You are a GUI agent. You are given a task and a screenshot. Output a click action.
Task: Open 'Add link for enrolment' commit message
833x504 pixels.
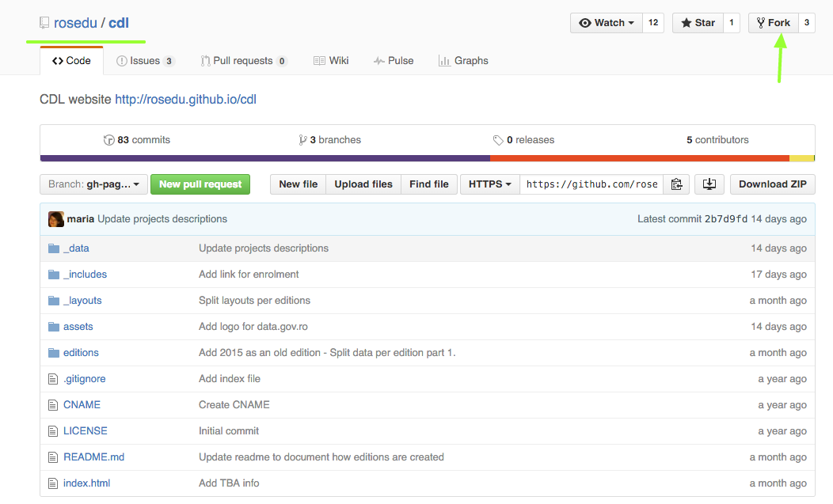coord(249,275)
